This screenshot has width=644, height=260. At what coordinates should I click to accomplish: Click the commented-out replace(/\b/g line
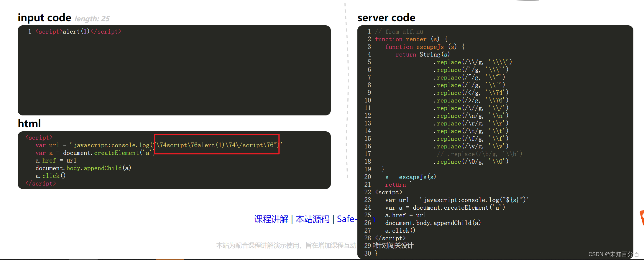pos(479,154)
